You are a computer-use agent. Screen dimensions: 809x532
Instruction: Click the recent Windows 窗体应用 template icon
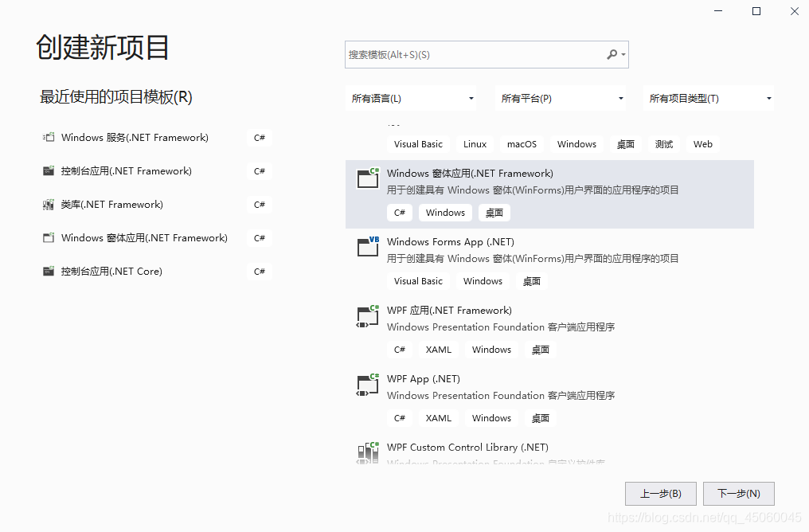click(x=49, y=238)
